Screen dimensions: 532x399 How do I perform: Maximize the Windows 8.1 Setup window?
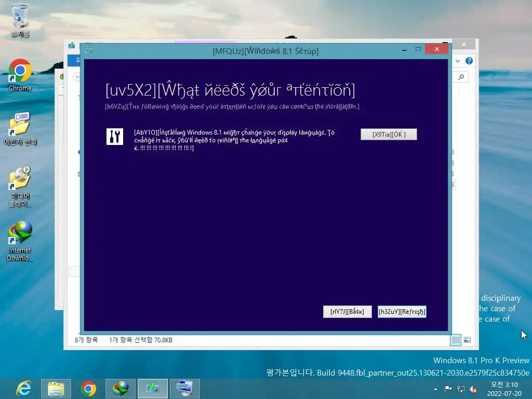point(418,49)
